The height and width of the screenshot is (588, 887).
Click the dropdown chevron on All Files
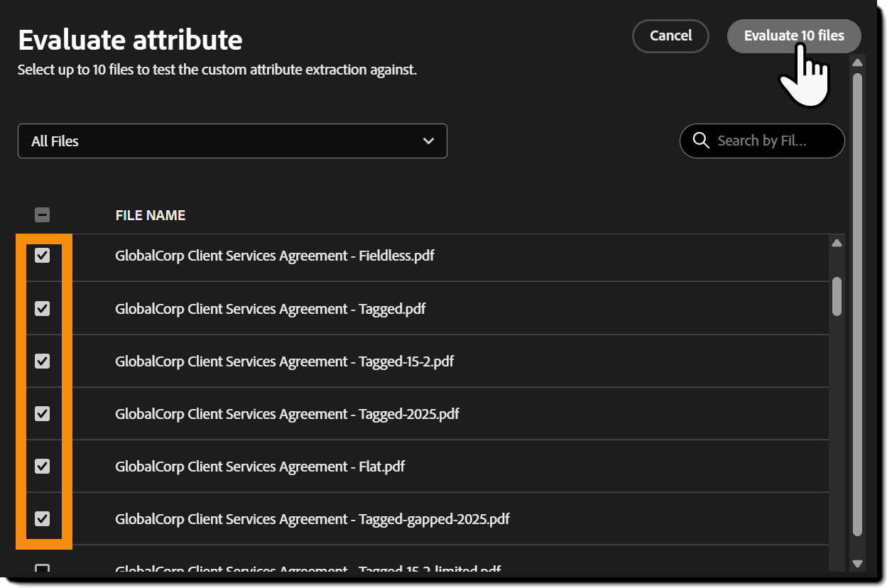pos(429,141)
